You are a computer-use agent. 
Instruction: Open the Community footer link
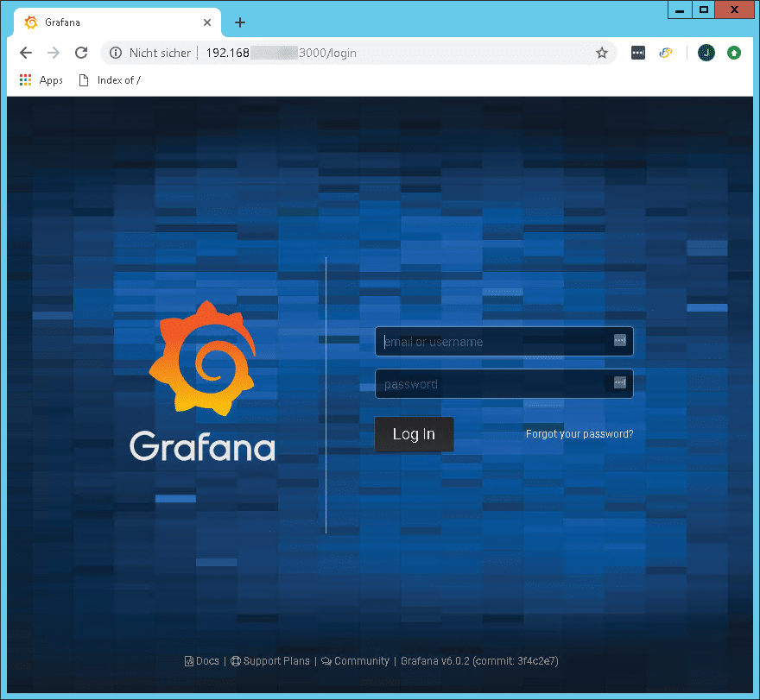click(x=355, y=661)
